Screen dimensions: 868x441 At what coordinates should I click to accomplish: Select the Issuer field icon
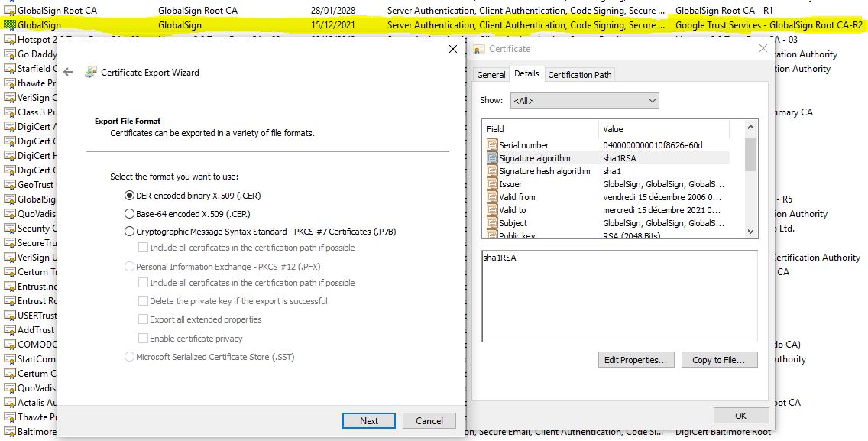point(492,184)
